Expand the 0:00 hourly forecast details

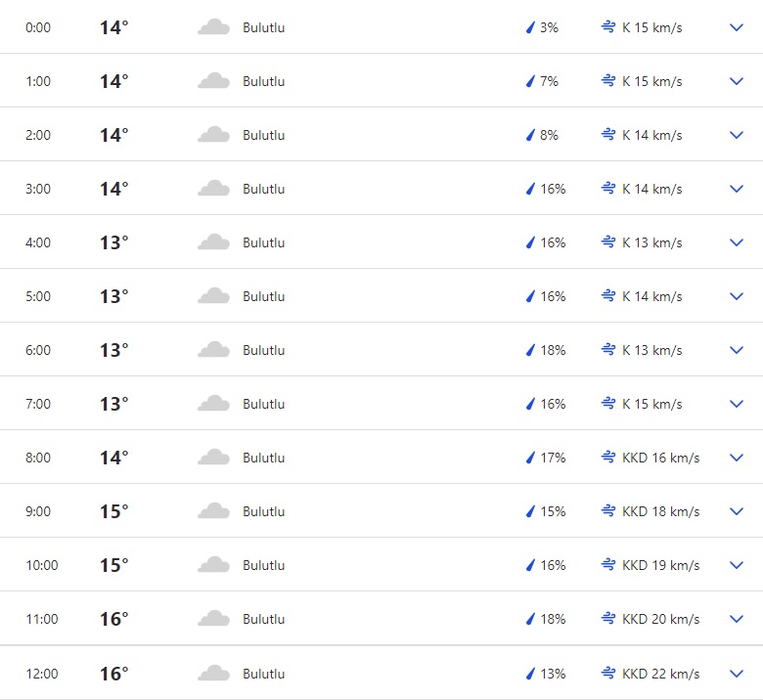[737, 27]
